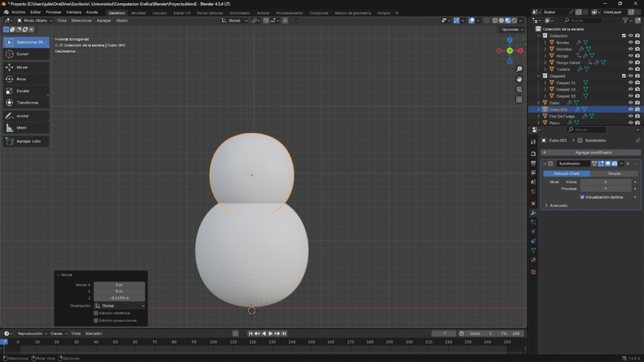
Task: Toggle the Visualización óptima checkbox
Action: click(x=582, y=197)
